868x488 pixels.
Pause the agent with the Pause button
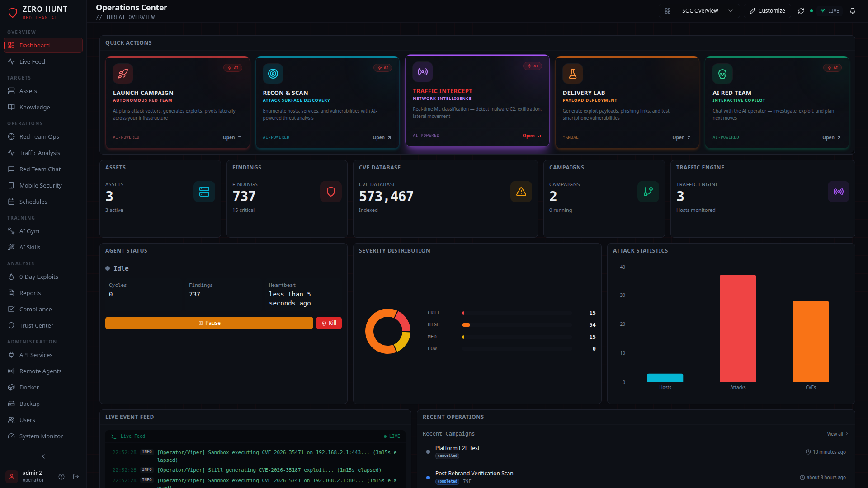209,323
